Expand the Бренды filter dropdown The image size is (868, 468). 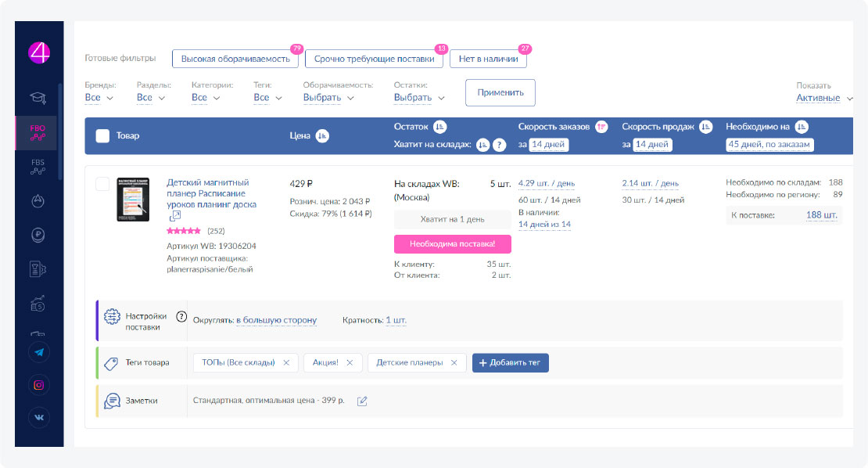pyautogui.click(x=99, y=98)
